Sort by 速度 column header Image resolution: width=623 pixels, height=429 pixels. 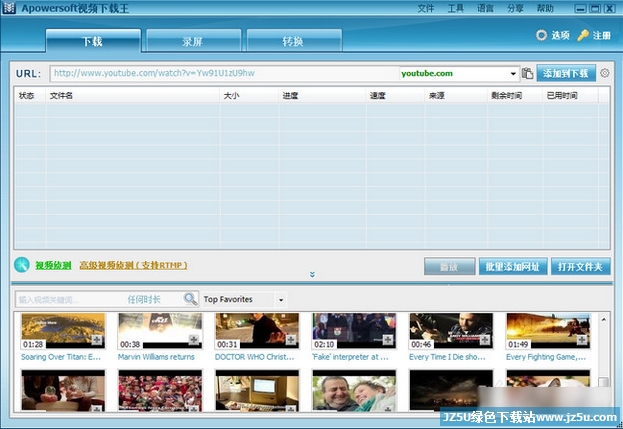(x=395, y=96)
